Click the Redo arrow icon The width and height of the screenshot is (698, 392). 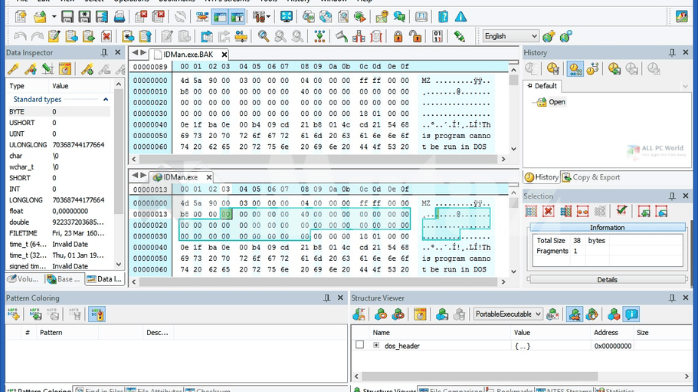point(37,36)
